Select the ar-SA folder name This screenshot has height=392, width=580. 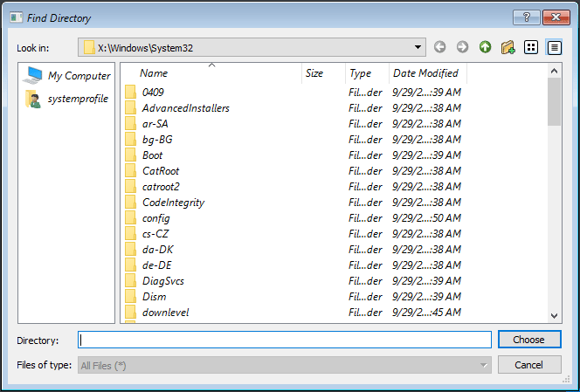(155, 123)
